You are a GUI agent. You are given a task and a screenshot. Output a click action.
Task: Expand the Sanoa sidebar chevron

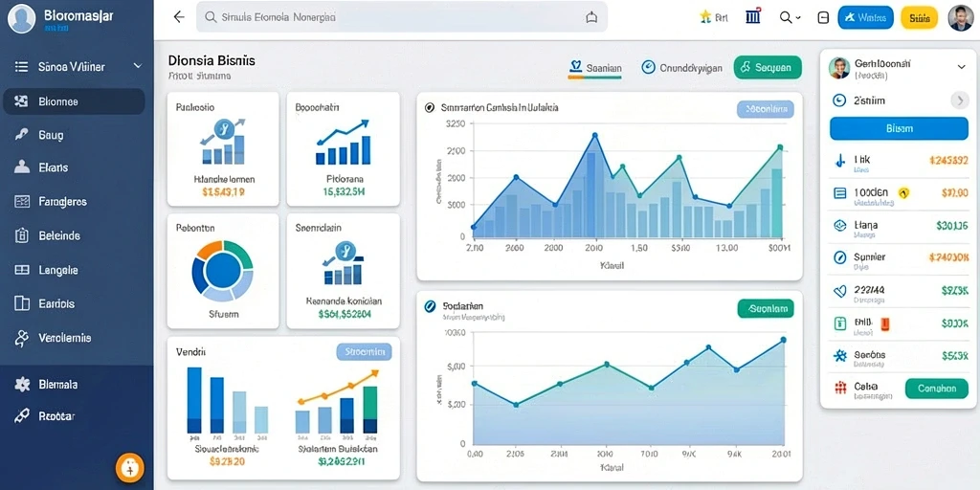138,66
